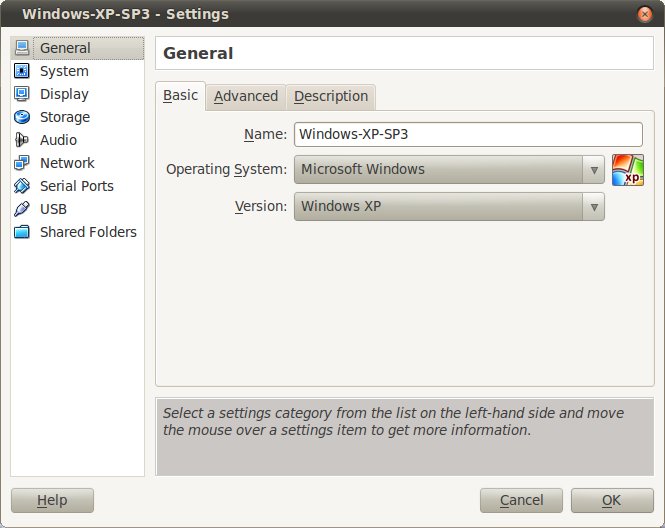Click the Cancel button

521,500
